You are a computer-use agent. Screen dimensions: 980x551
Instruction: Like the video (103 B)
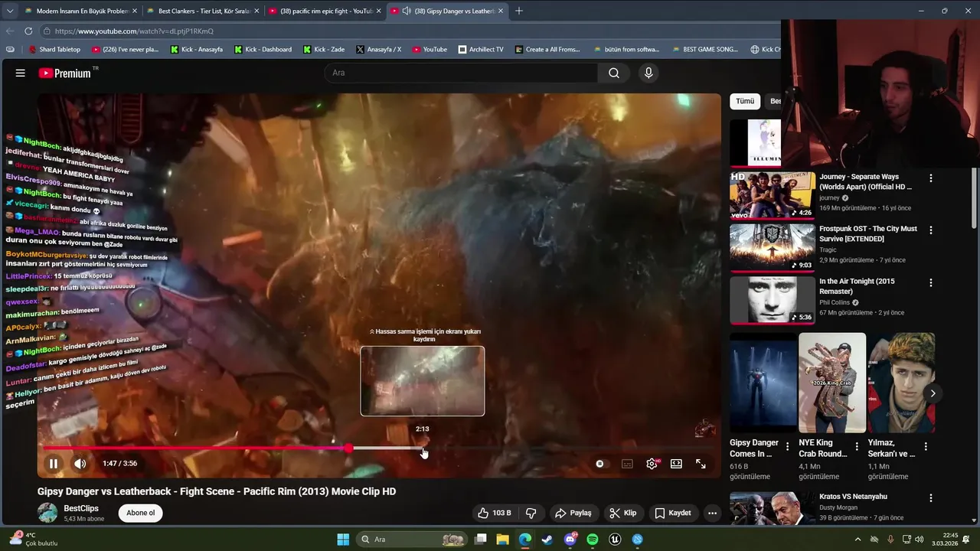(495, 513)
